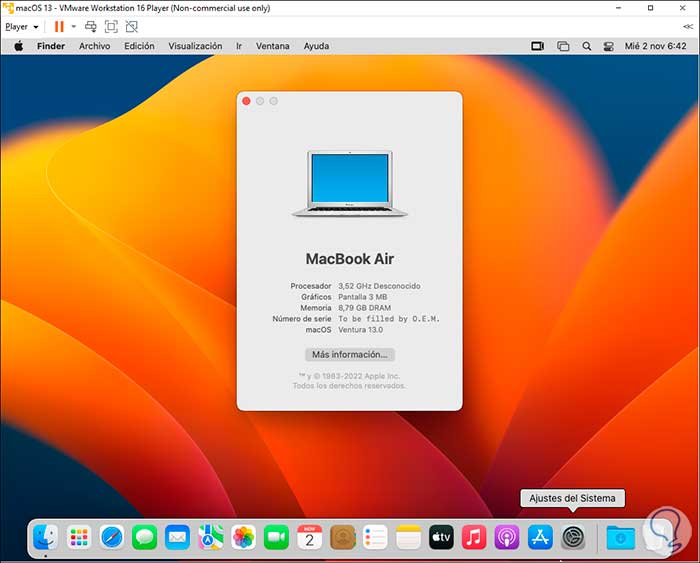
Task: Pause the virtual machine in VMware
Action: 59,27
